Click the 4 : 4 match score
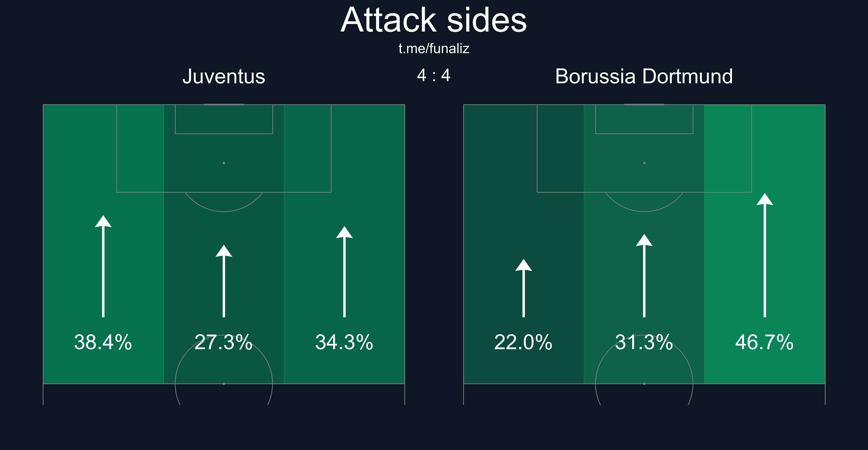 (x=434, y=75)
